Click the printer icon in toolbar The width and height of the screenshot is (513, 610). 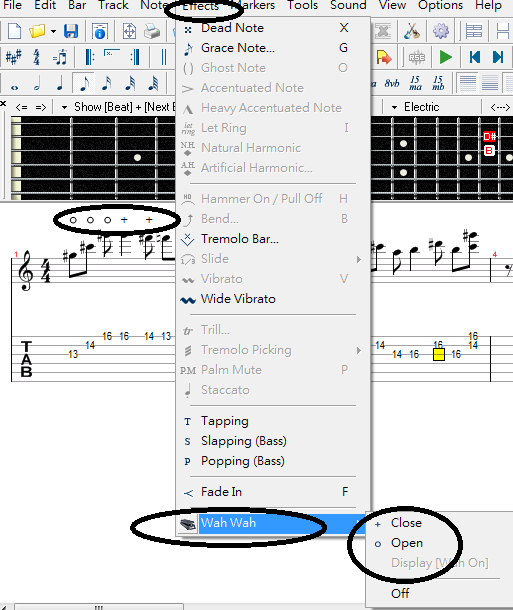[x=152, y=31]
